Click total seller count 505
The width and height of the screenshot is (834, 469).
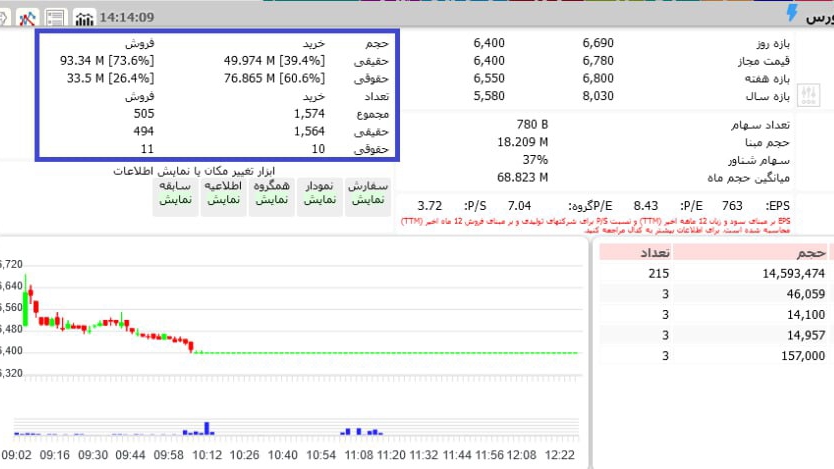144,114
